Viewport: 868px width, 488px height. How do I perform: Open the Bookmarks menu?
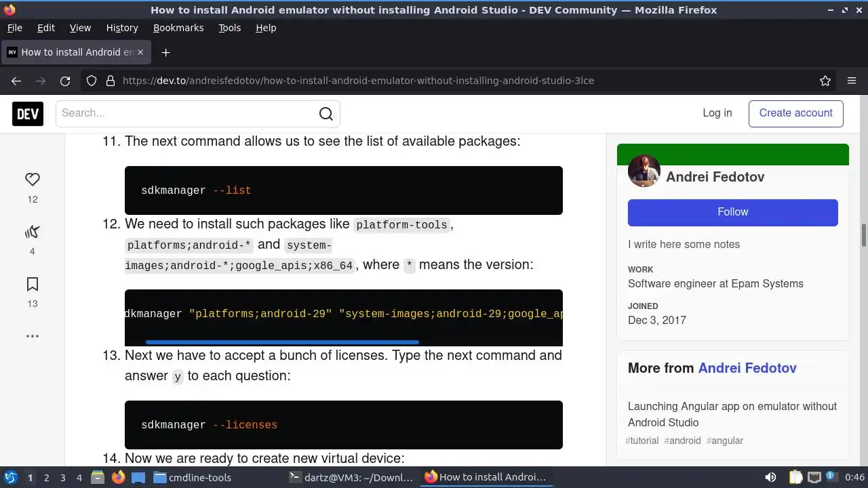tap(178, 28)
